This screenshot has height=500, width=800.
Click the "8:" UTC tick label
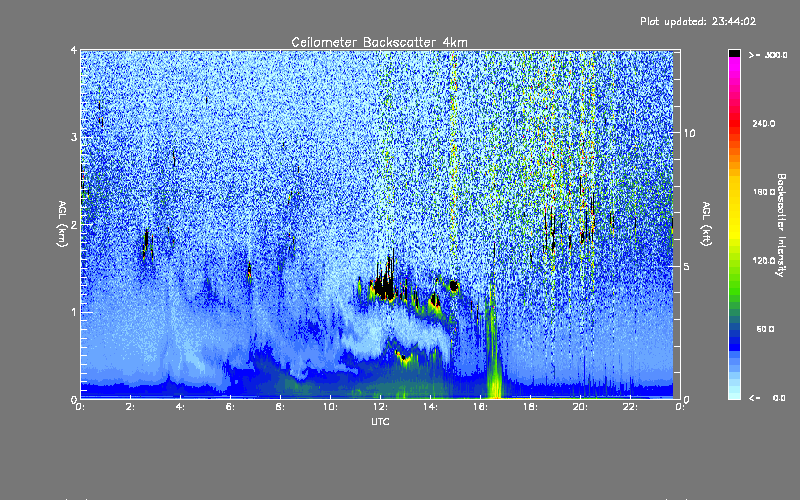(281, 407)
